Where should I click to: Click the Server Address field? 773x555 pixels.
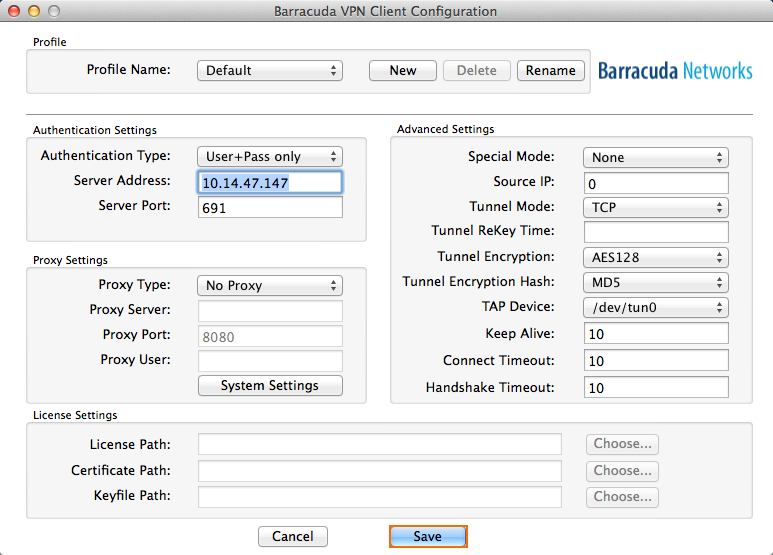[270, 183]
